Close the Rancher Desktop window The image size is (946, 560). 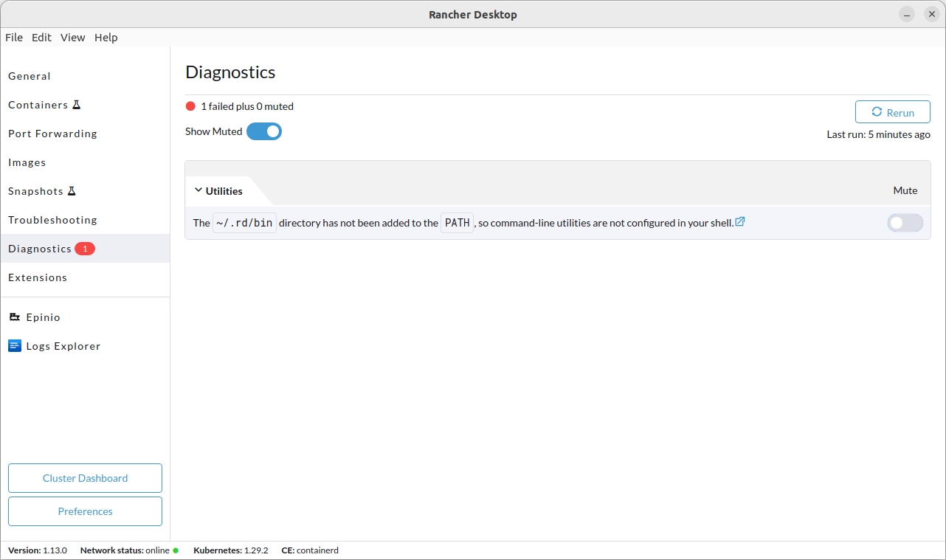click(x=932, y=15)
